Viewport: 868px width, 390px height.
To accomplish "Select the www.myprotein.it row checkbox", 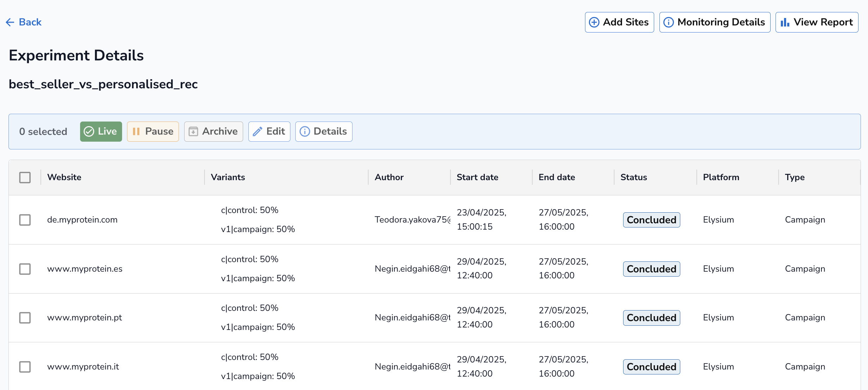I will tap(25, 367).
